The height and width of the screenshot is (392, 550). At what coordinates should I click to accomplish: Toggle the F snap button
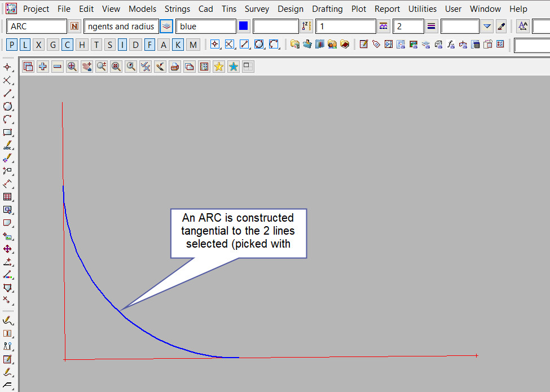[149, 45]
